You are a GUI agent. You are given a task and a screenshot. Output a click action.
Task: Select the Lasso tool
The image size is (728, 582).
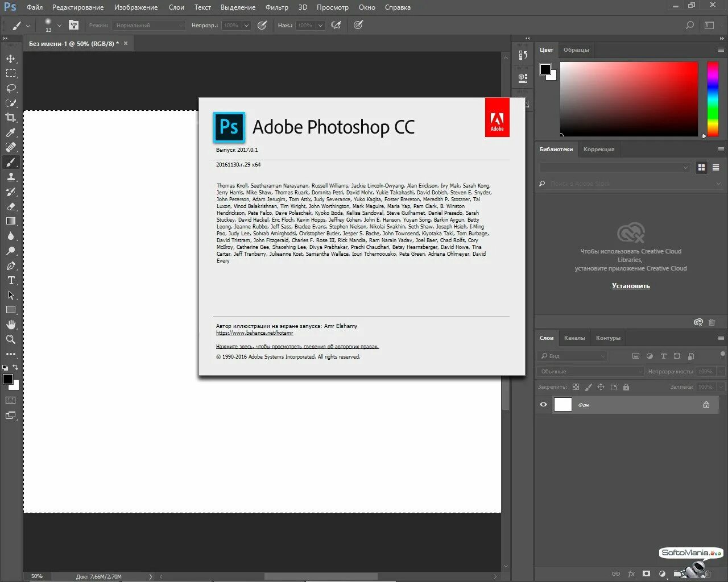click(x=11, y=88)
